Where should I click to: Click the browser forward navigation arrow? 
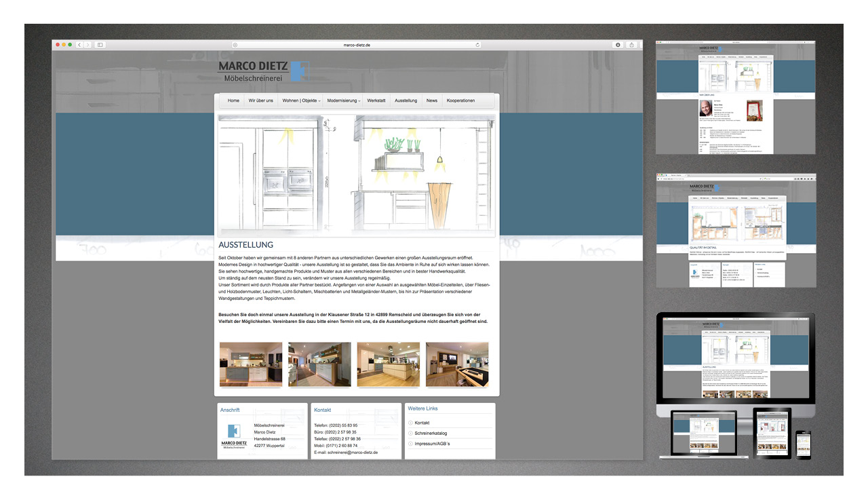[x=90, y=45]
